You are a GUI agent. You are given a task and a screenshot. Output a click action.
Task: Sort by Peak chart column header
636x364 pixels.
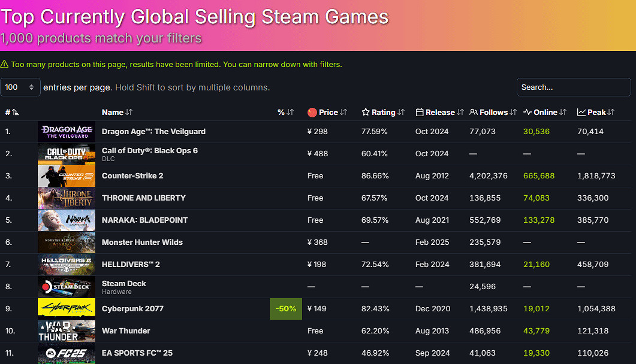pyautogui.click(x=596, y=112)
